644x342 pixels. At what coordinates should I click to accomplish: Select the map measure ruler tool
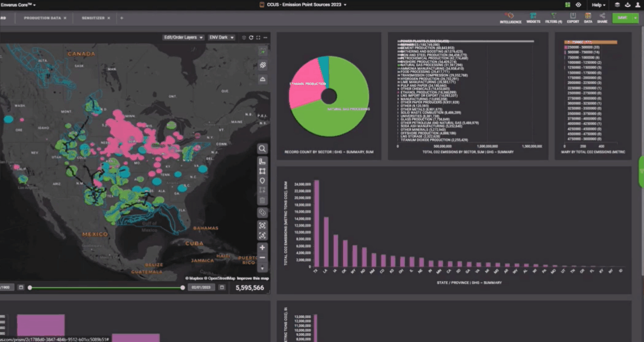pos(263,160)
